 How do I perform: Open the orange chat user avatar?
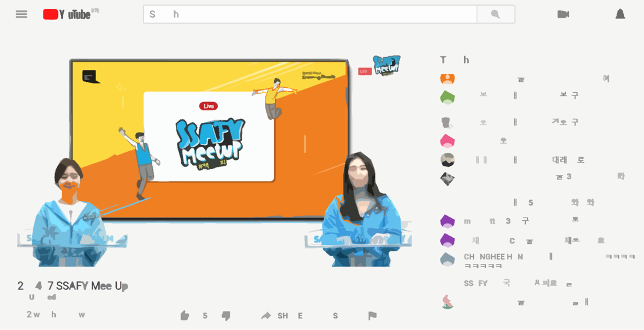448,79
